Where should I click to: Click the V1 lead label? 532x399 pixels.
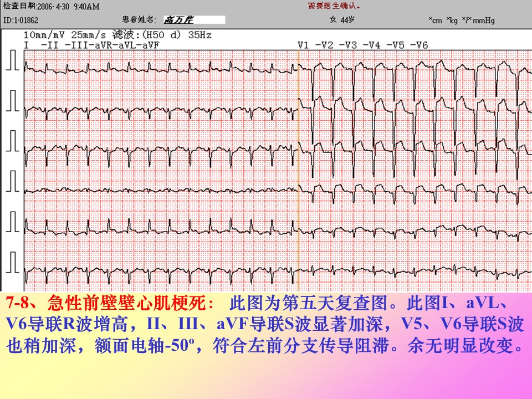[x=303, y=44]
